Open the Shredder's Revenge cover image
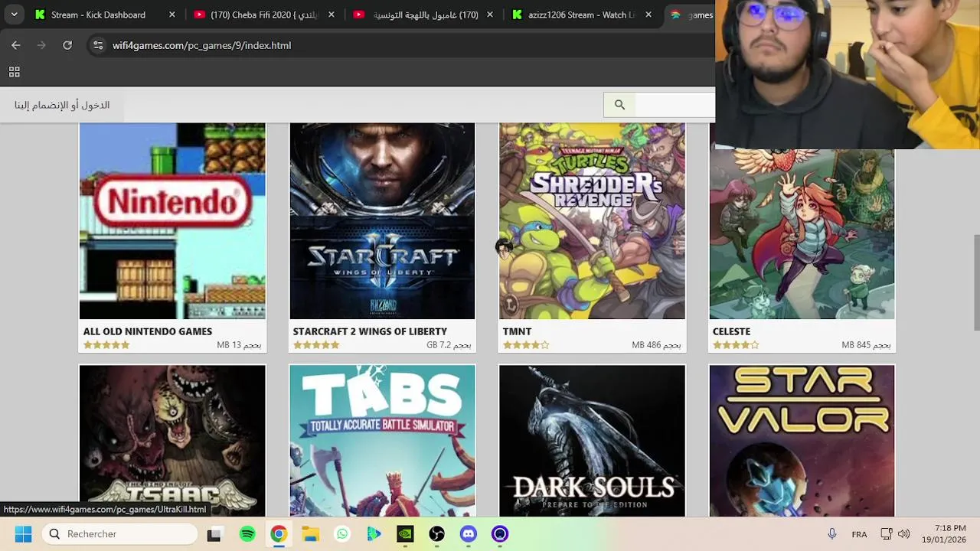This screenshot has width=980, height=551. [x=592, y=220]
